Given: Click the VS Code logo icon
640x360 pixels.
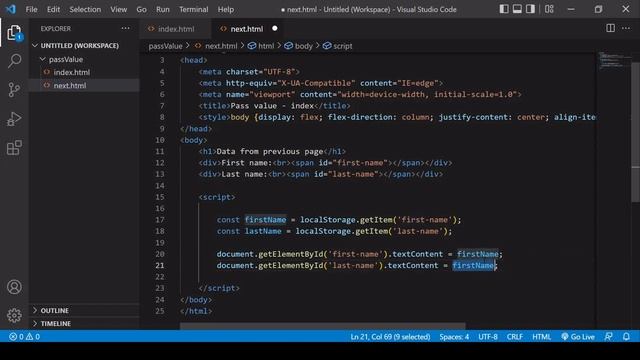Looking at the screenshot, I should [10, 9].
